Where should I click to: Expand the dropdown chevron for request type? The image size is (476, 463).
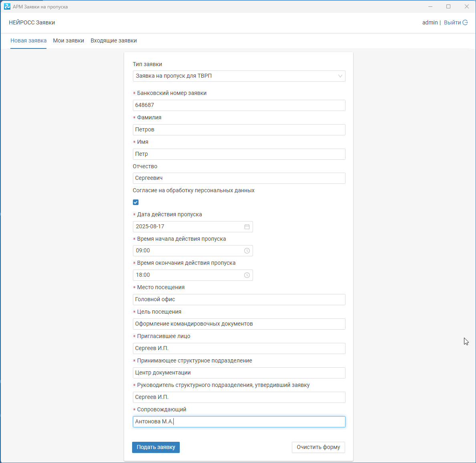(340, 76)
